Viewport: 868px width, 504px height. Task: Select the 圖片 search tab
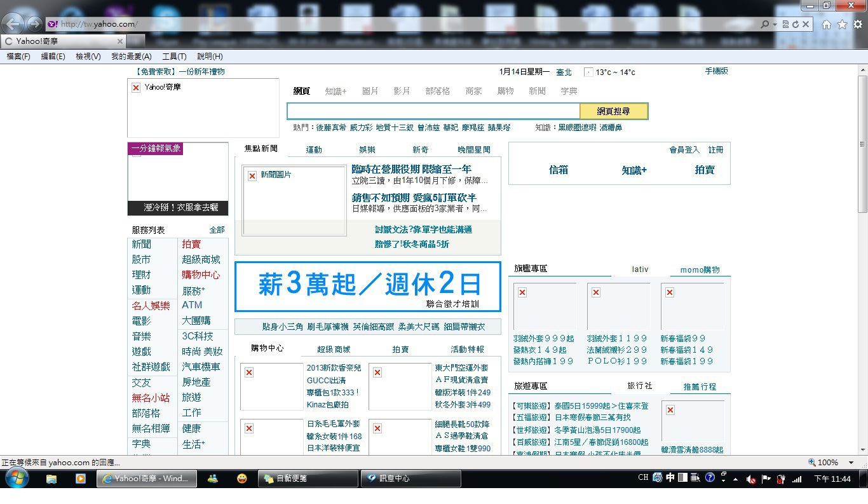coord(370,91)
